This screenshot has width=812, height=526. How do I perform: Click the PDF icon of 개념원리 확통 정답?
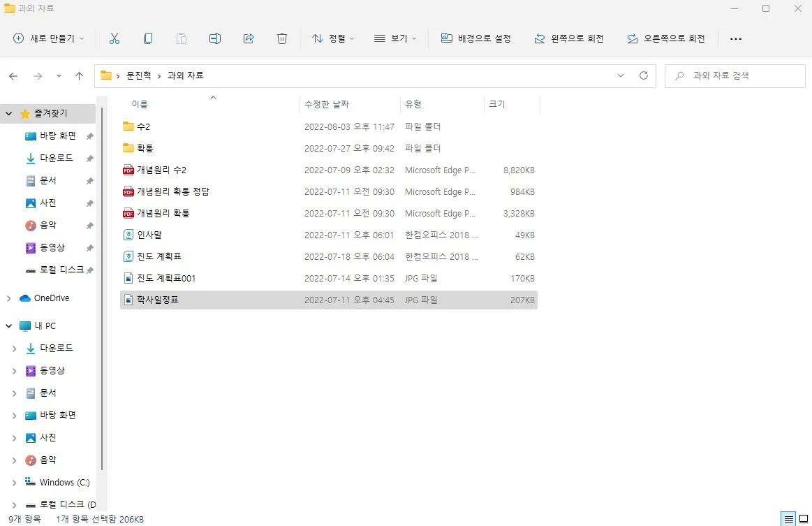128,191
